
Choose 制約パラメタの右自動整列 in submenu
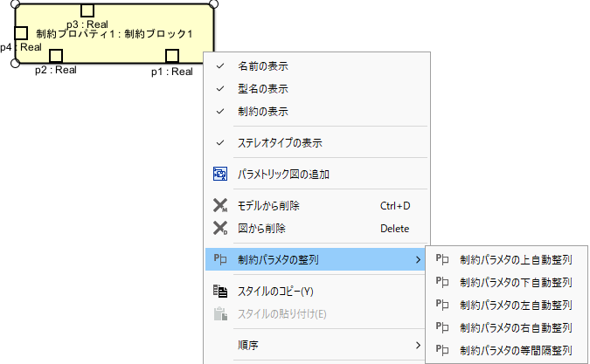506,327
